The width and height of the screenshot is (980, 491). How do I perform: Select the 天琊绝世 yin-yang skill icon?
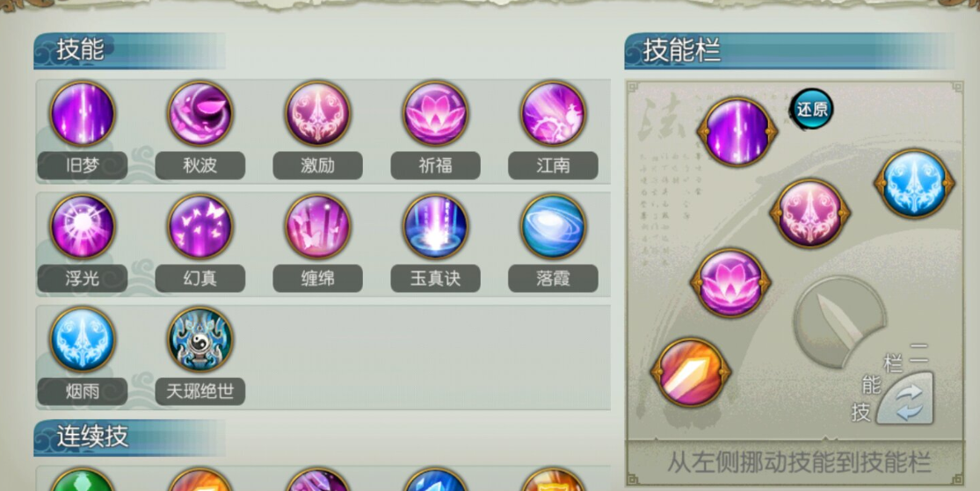coord(200,339)
